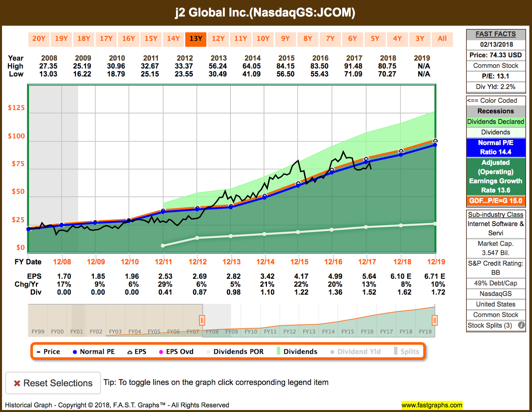
Task: Toggle the Normal PE legend item
Action: point(94,352)
